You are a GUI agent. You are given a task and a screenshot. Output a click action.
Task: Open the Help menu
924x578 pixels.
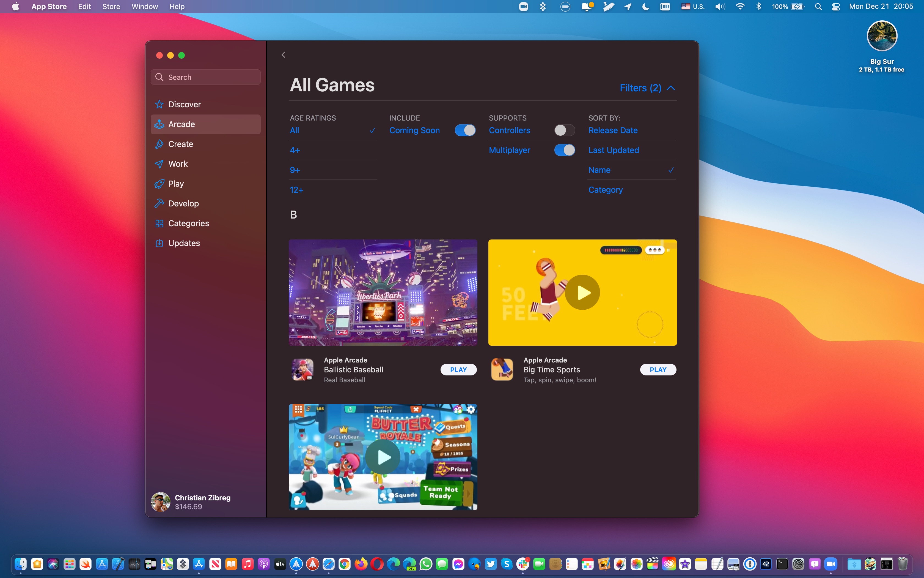point(177,7)
